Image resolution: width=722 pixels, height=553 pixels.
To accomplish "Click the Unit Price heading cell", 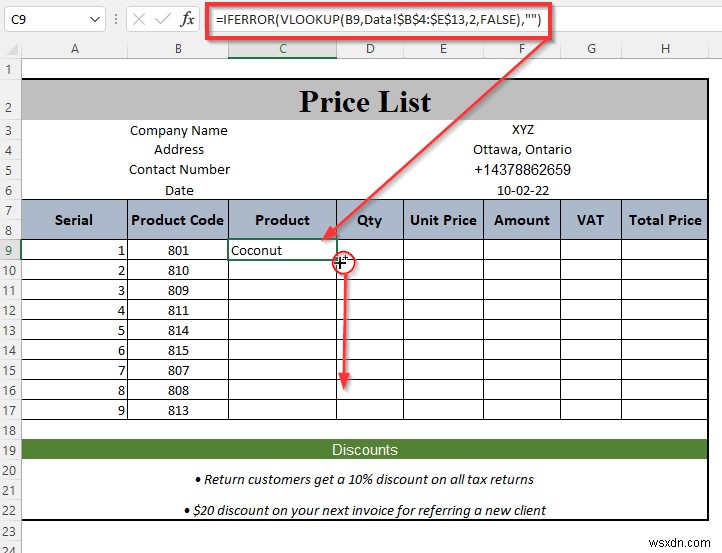I will click(x=443, y=220).
